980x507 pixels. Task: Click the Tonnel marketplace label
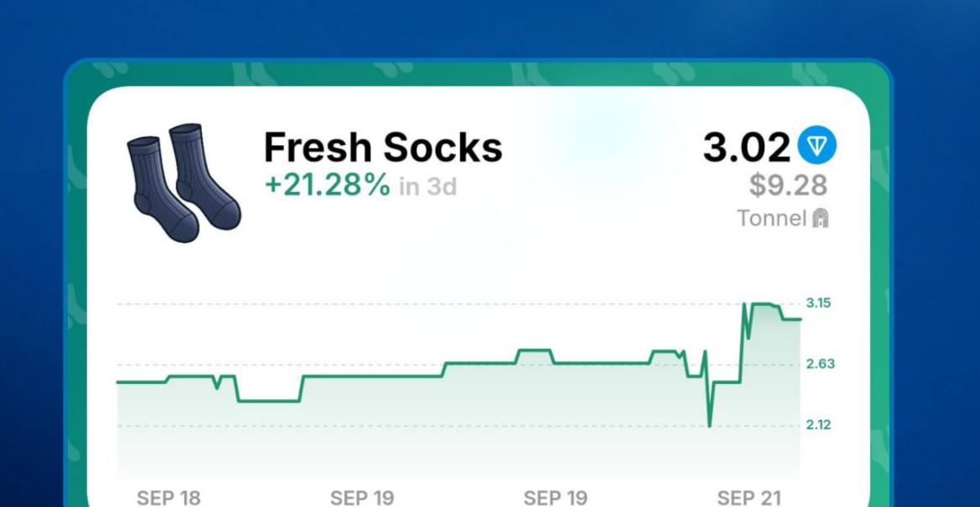(x=772, y=218)
